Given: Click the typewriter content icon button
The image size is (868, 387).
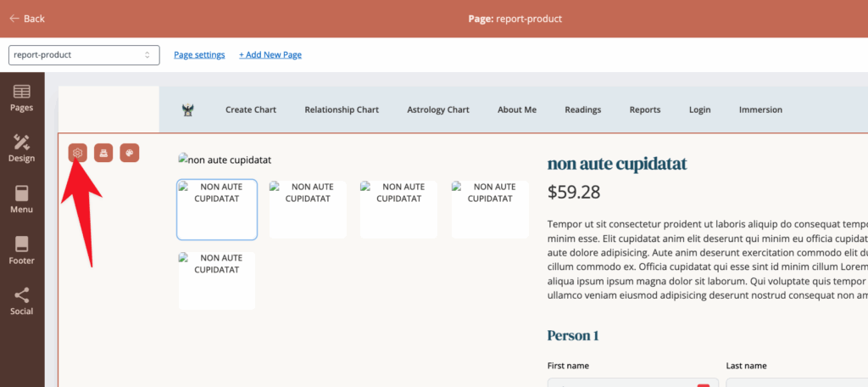Looking at the screenshot, I should pyautogui.click(x=103, y=153).
